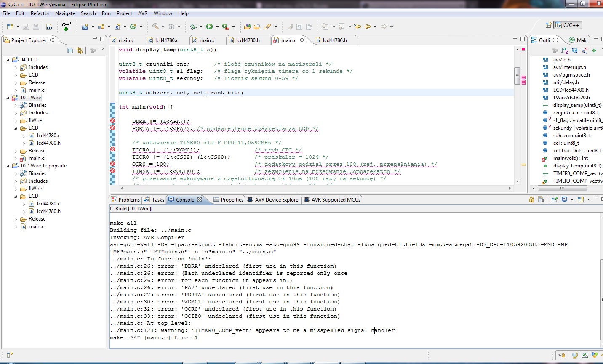
Task: Click the Sort alphabetically icon in Outline
Action: pos(565,50)
